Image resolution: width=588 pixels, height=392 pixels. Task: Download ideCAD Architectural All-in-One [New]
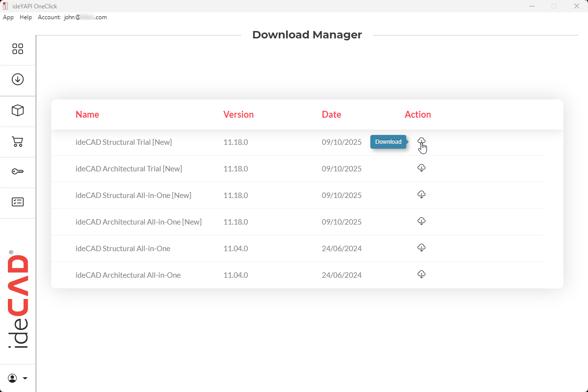tap(422, 221)
